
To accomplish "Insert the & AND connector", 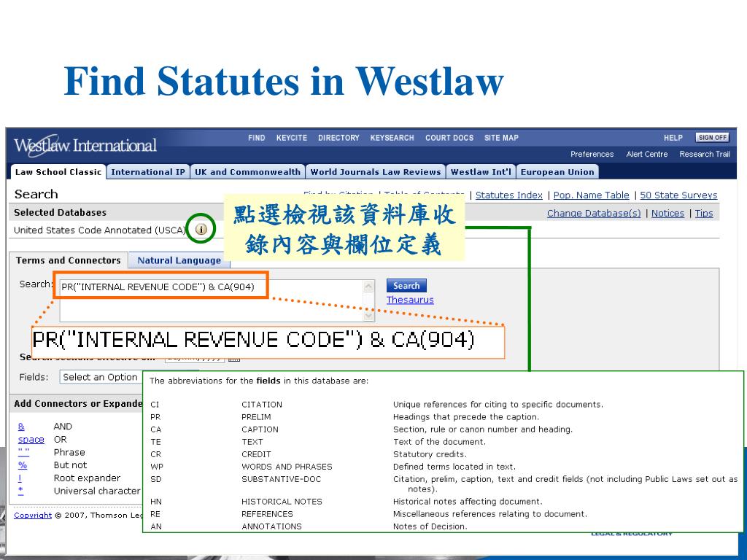I will (21, 426).
